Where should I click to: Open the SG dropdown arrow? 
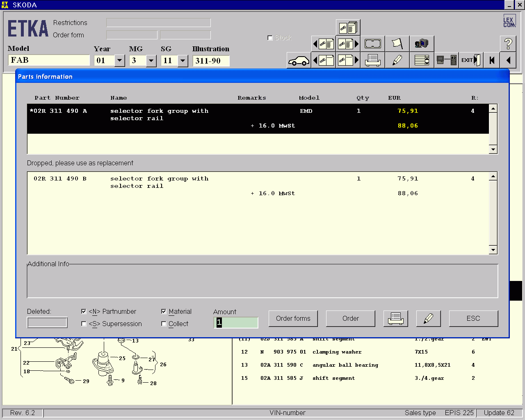tap(183, 61)
